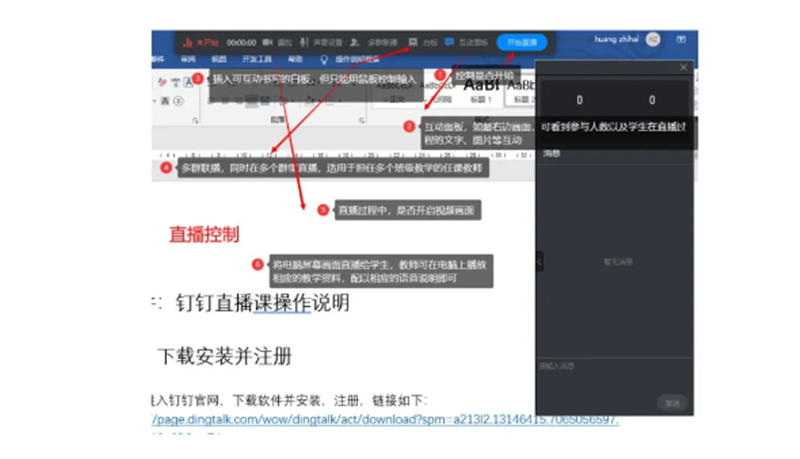The image size is (800, 459).
Task: Click the phonetic guide 文 icon
Action: click(x=175, y=82)
